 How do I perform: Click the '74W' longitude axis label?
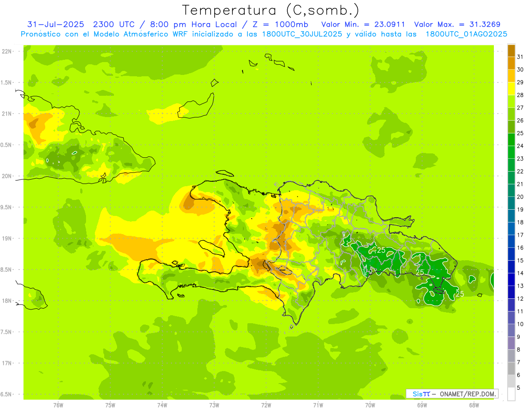pyautogui.click(x=162, y=405)
